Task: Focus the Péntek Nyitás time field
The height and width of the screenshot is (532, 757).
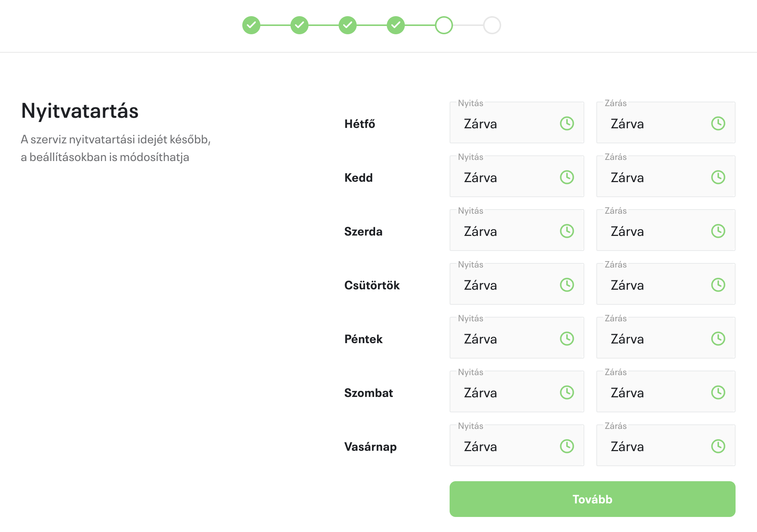Action: coord(517,337)
